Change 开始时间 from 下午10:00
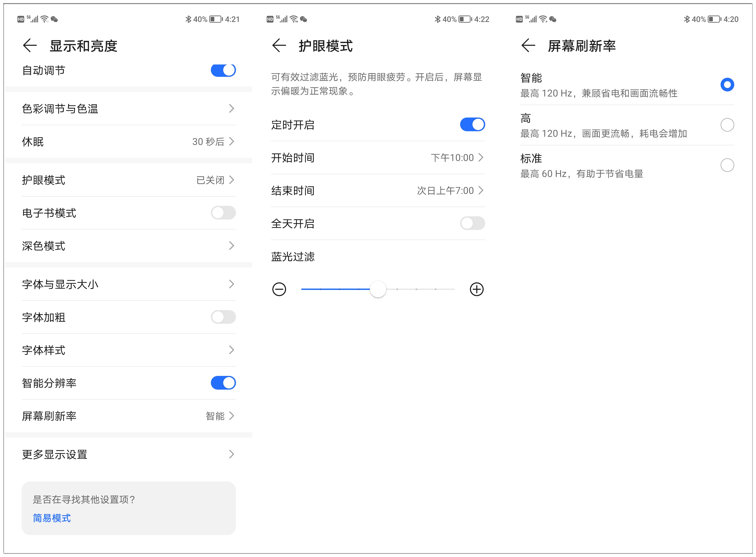 [x=378, y=158]
